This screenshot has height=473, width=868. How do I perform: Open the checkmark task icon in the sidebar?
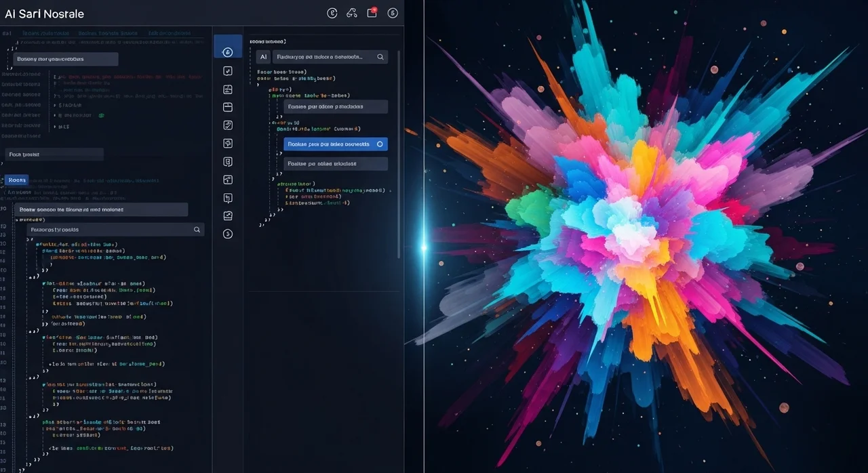[x=228, y=71]
